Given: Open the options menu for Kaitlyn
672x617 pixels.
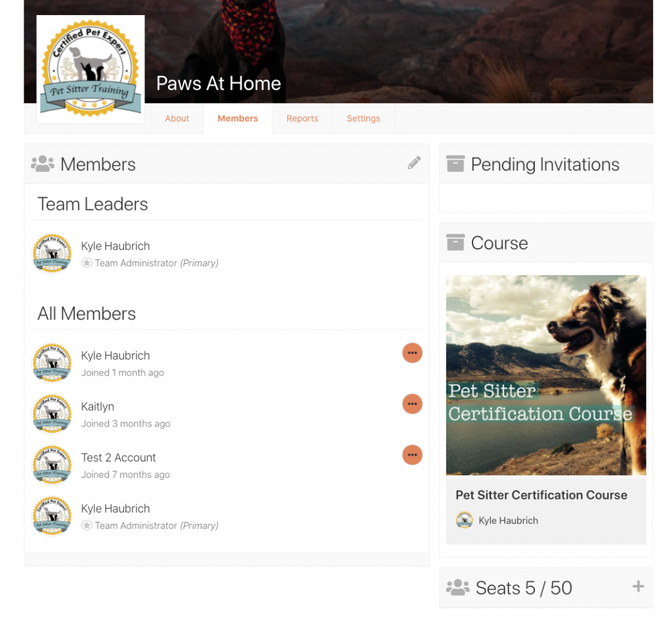Looking at the screenshot, I should (412, 404).
